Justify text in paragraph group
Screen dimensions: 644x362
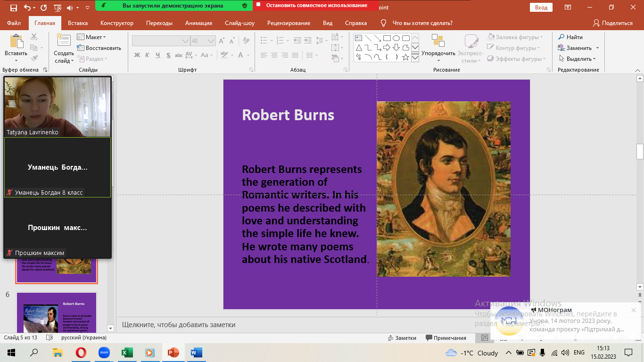pos(296,55)
